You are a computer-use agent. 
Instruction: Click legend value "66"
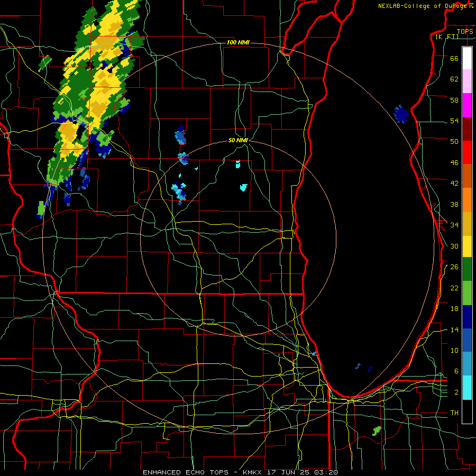(x=454, y=58)
